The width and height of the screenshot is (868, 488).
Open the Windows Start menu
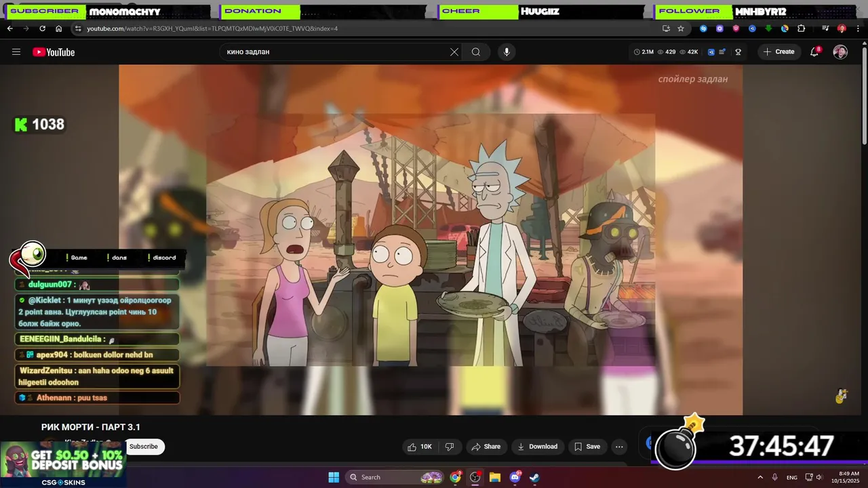(x=334, y=477)
